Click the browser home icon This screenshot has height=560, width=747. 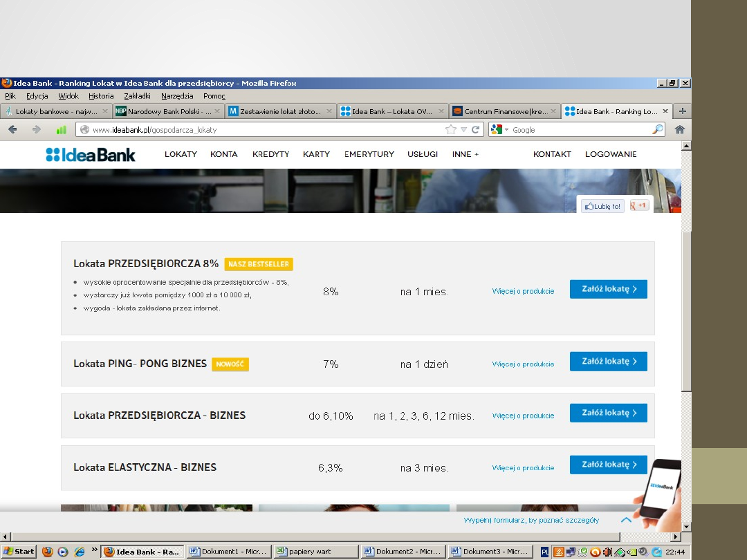[679, 129]
